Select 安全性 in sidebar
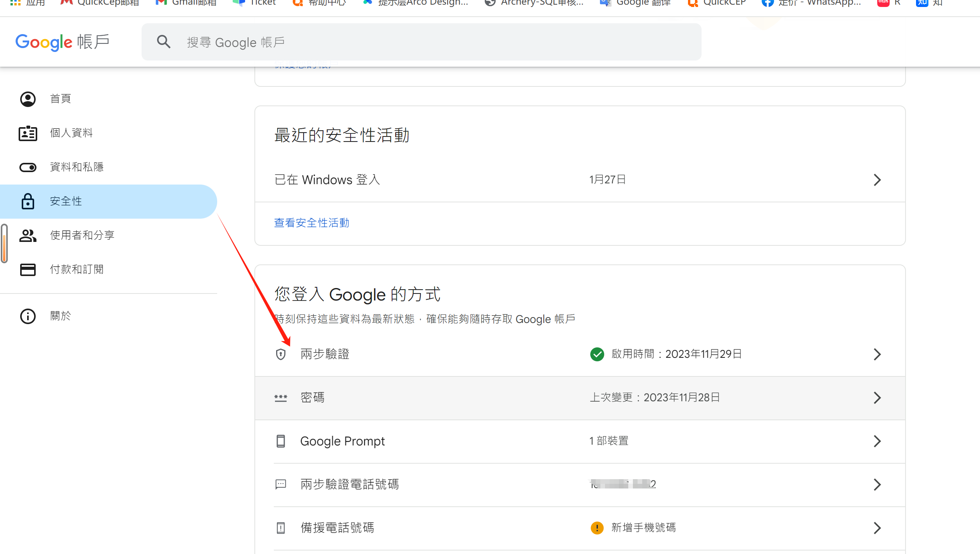The height and width of the screenshot is (554, 980). click(x=109, y=201)
